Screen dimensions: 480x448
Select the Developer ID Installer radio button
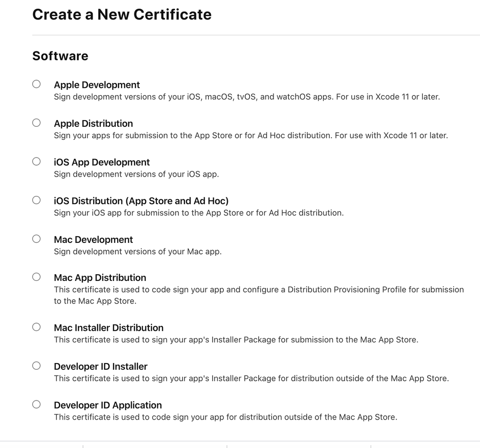coord(36,365)
